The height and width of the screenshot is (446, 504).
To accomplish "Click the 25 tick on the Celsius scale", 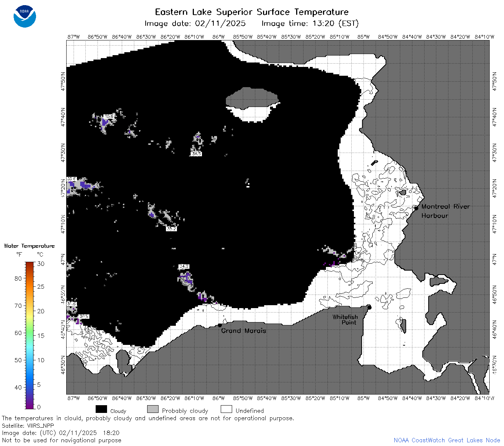I will (41, 286).
